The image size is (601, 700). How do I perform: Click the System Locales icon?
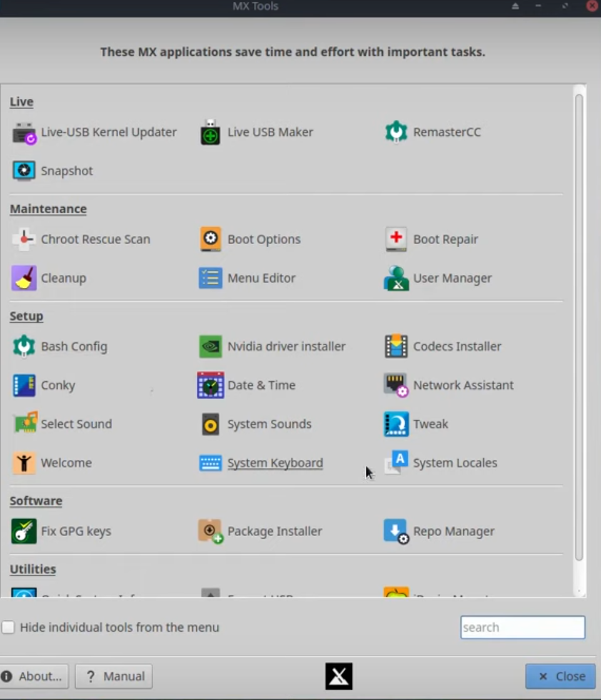pyautogui.click(x=396, y=462)
